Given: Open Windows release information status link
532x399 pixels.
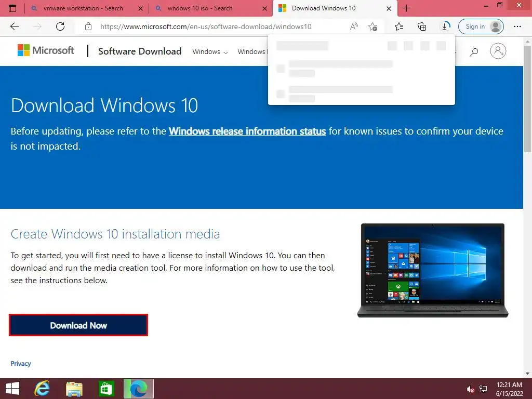Looking at the screenshot, I should 247,131.
